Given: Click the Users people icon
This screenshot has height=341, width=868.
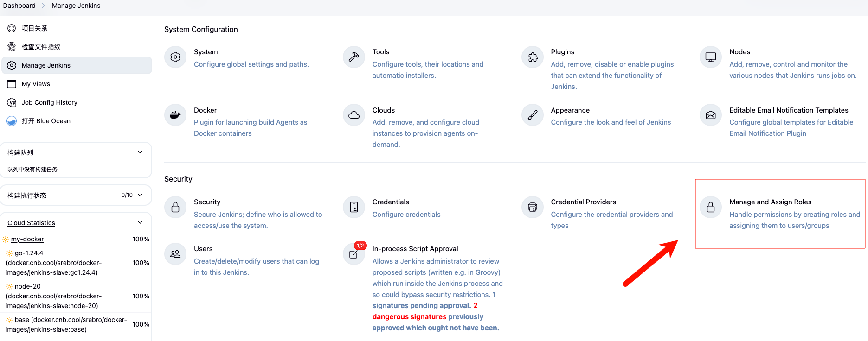Looking at the screenshot, I should 175,254.
